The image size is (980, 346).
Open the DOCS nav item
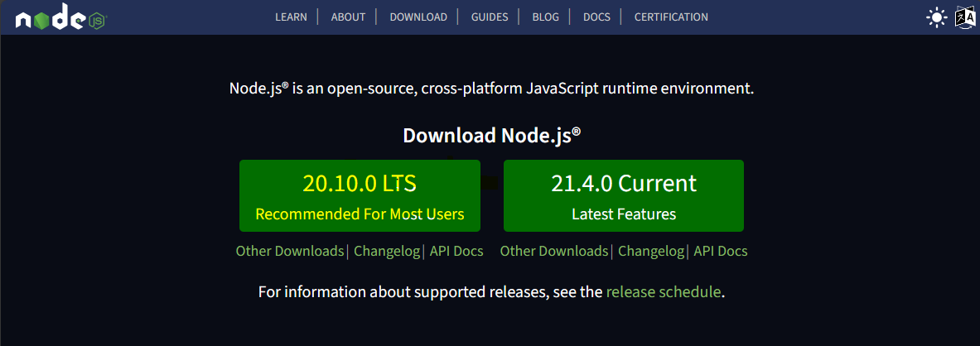pyautogui.click(x=596, y=17)
